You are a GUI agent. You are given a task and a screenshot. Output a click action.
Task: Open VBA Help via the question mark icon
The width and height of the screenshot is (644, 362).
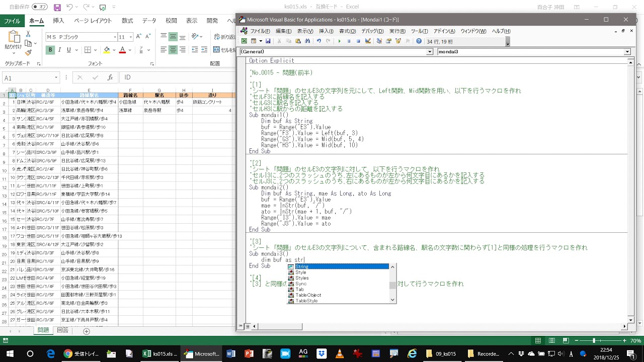pos(419,41)
